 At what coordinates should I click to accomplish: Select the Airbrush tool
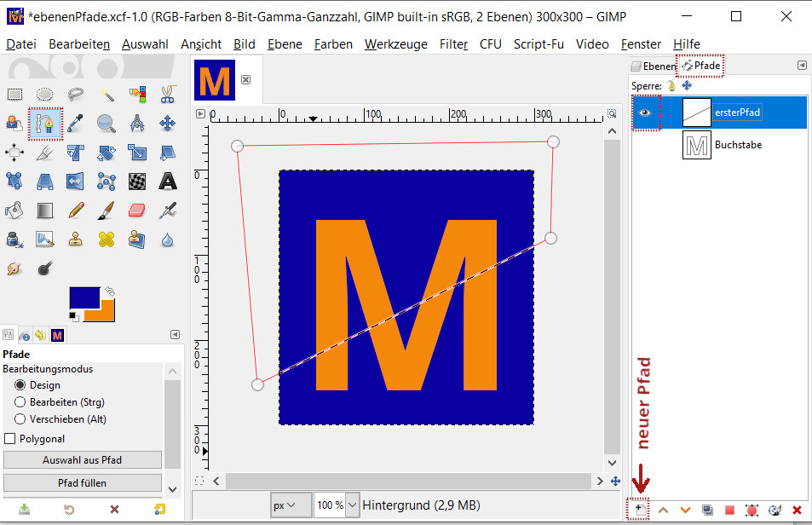167,211
